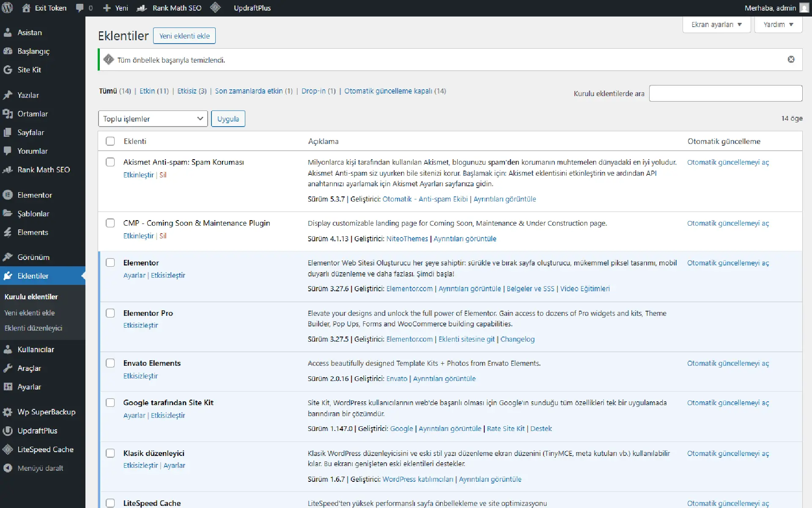The width and height of the screenshot is (812, 508).
Task: Click the home icon beside Exit Token
Action: 26,8
